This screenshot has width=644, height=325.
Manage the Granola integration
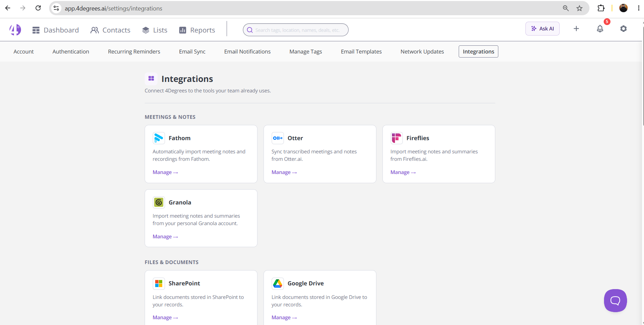pos(165,237)
